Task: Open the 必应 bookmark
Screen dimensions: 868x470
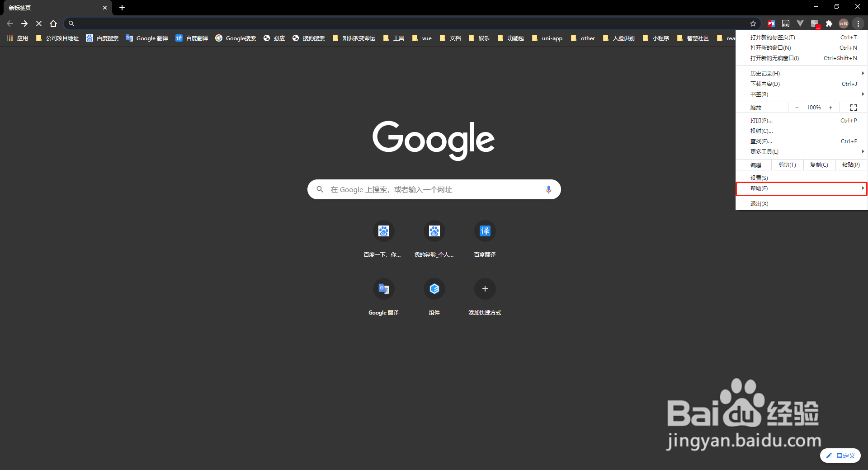Action: point(274,38)
